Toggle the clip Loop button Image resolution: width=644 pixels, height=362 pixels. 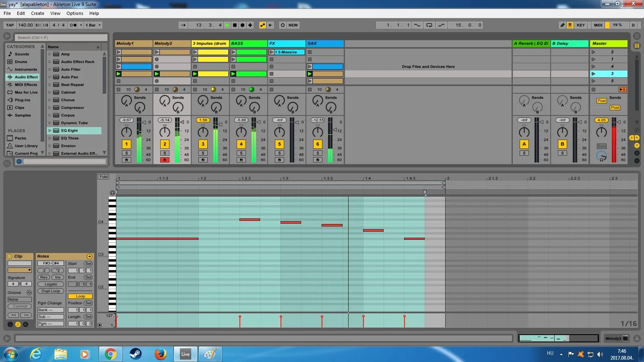(x=80, y=296)
